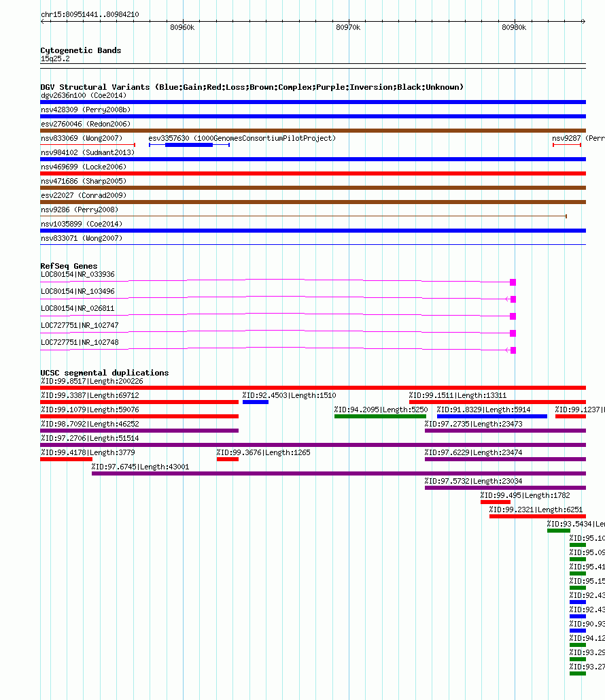Image resolution: width=605 pixels, height=700 pixels.
Task: Click the %ID:97.2706|Length:51514 duplication label
Action: tap(90, 438)
